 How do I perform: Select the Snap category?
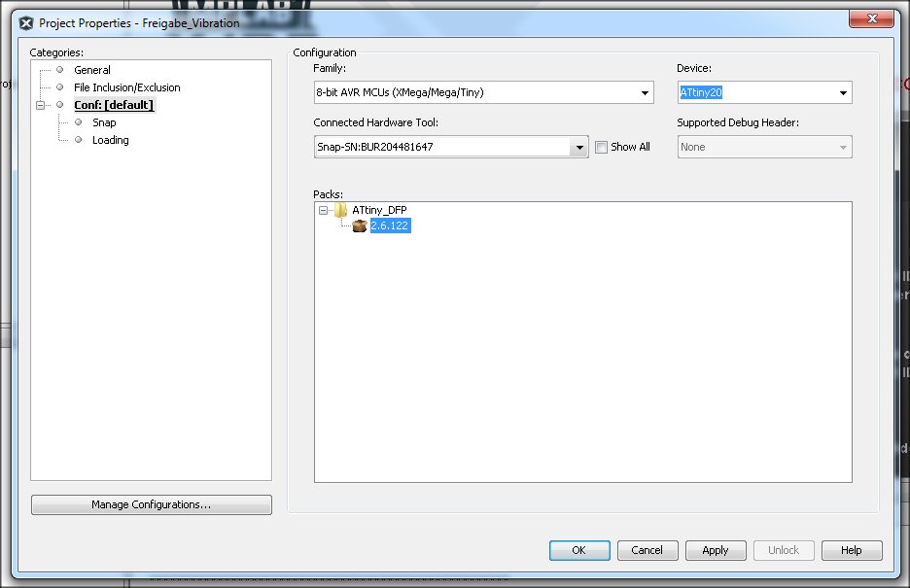tap(104, 122)
